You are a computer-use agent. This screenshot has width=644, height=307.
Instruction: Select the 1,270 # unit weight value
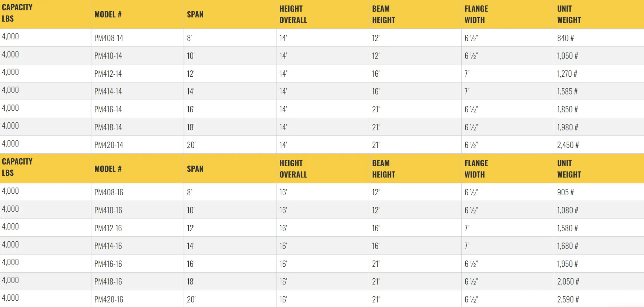(567, 74)
